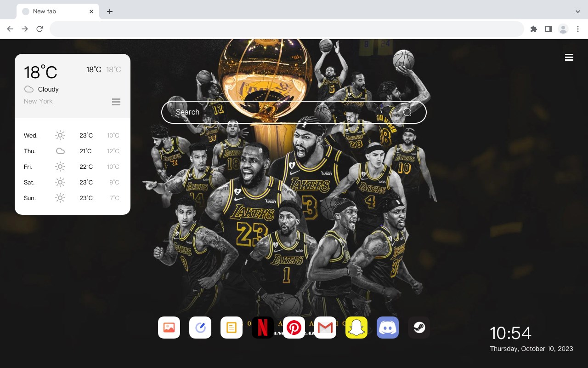Open the Chrome three-dot menu
Viewport: 588px width, 368px height.
tap(578, 29)
